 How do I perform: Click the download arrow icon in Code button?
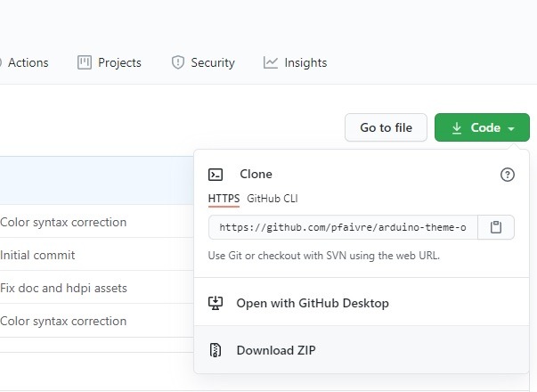[457, 127]
